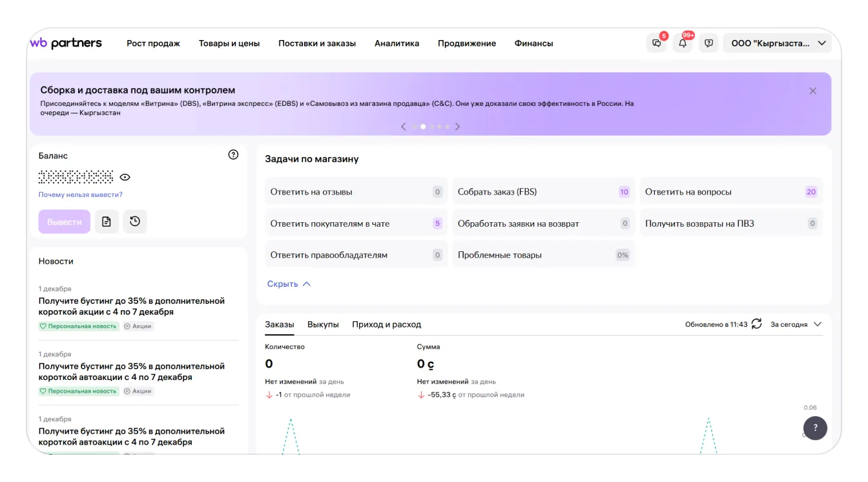Open the chat messages icon in header
This screenshot has height=482, width=868.
[x=656, y=43]
